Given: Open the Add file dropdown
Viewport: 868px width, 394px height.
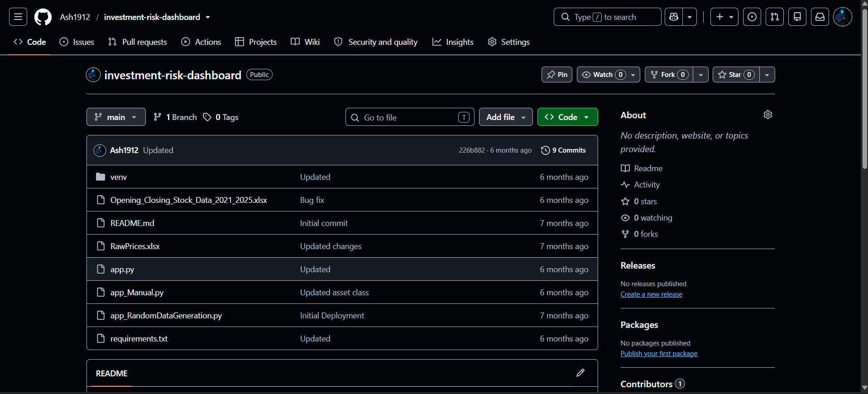Looking at the screenshot, I should click(506, 117).
